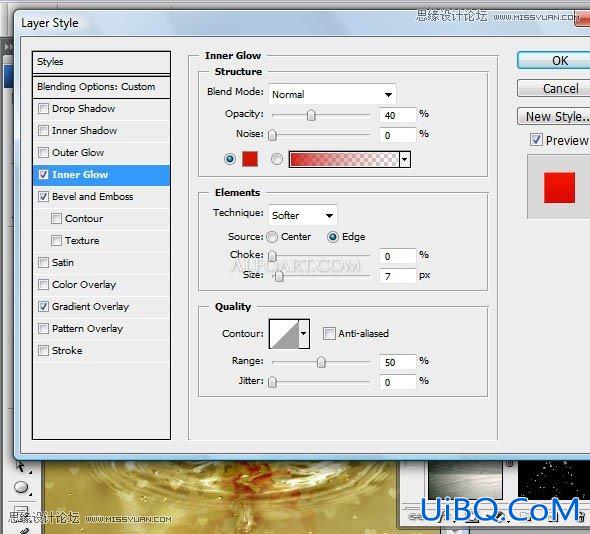Open the gradient picker dropdown arrow

(404, 159)
